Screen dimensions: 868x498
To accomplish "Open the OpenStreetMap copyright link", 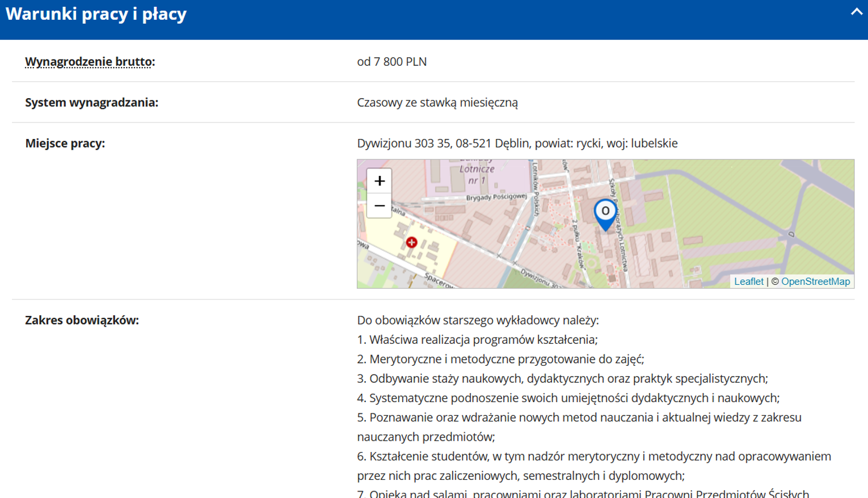I will pyautogui.click(x=815, y=281).
